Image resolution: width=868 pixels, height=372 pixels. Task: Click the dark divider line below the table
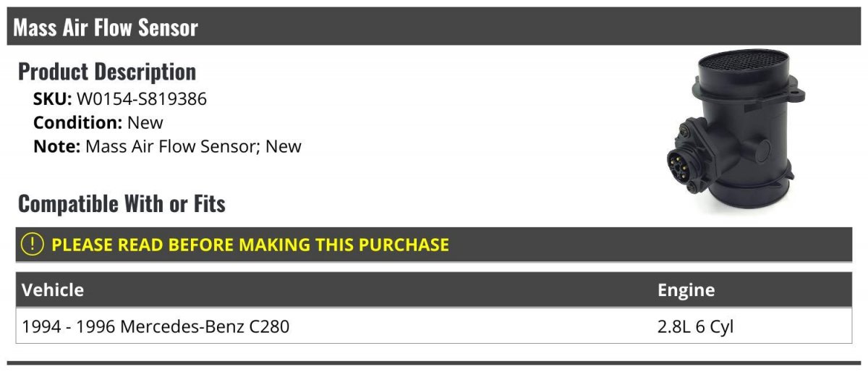pyautogui.click(x=434, y=363)
